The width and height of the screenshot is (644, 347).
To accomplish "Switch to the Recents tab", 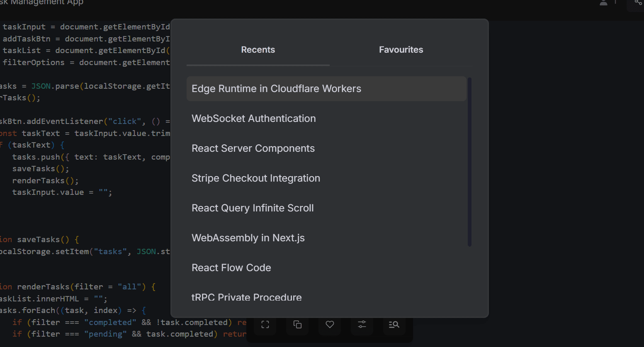I will pos(258,50).
